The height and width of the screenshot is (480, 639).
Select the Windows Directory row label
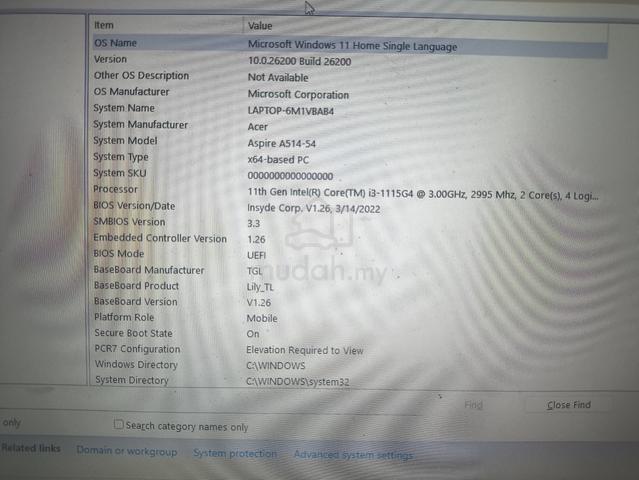(136, 364)
